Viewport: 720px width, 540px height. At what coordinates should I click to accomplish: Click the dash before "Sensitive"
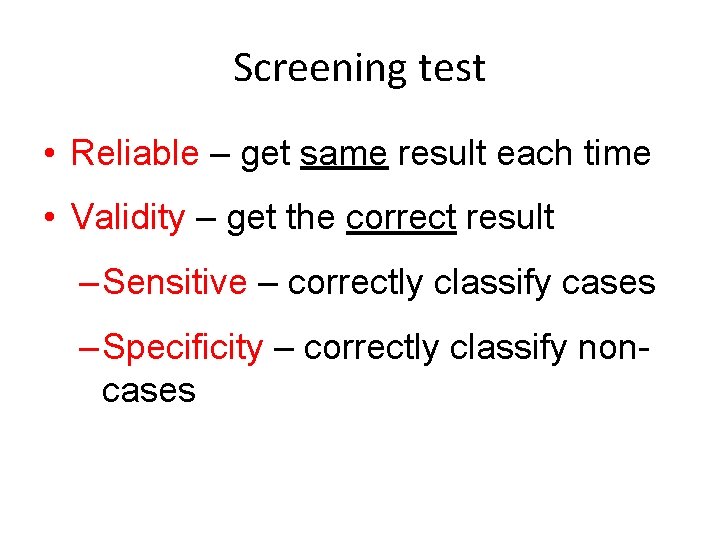click(x=88, y=283)
